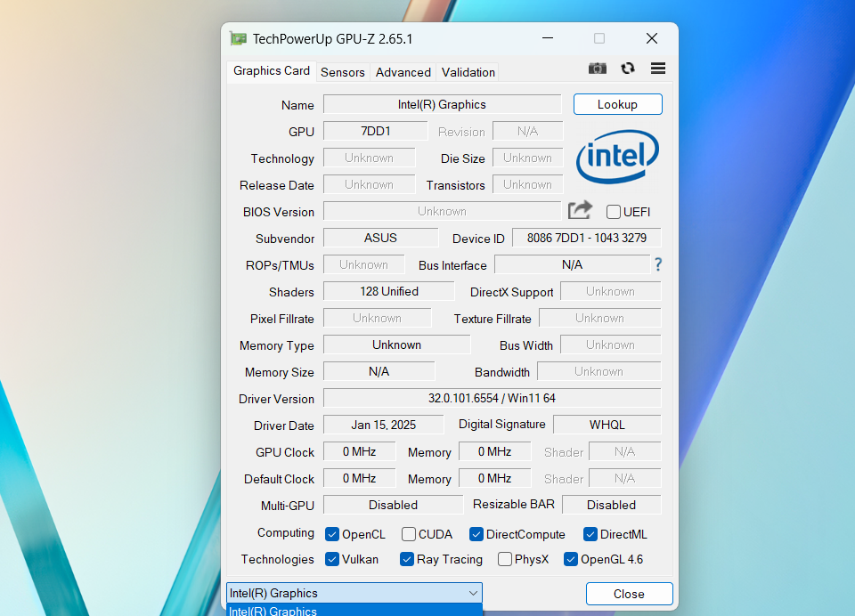Click the GPU Clock row Memory 0 MHz field

click(x=494, y=451)
